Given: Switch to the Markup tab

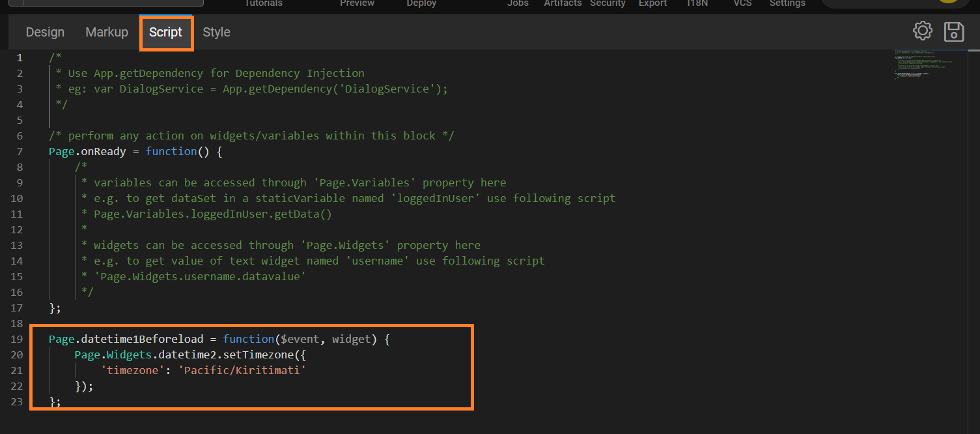Looking at the screenshot, I should pyautogui.click(x=106, y=32).
